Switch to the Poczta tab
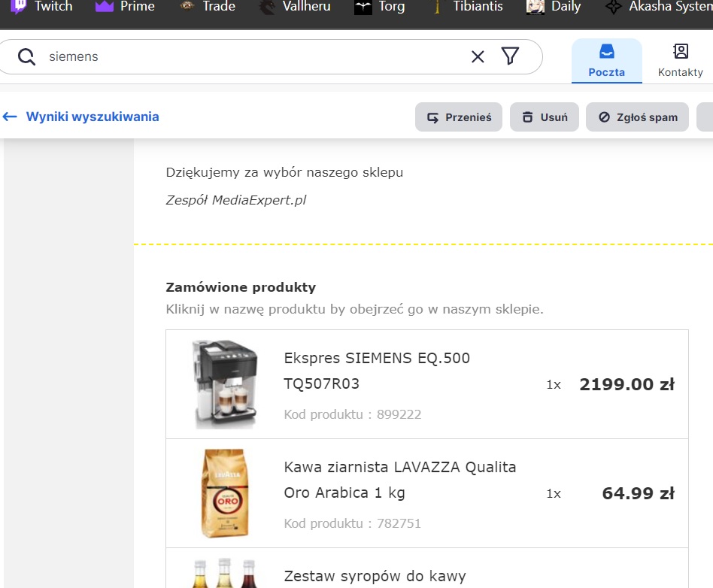This screenshot has width=713, height=588. coord(606,61)
